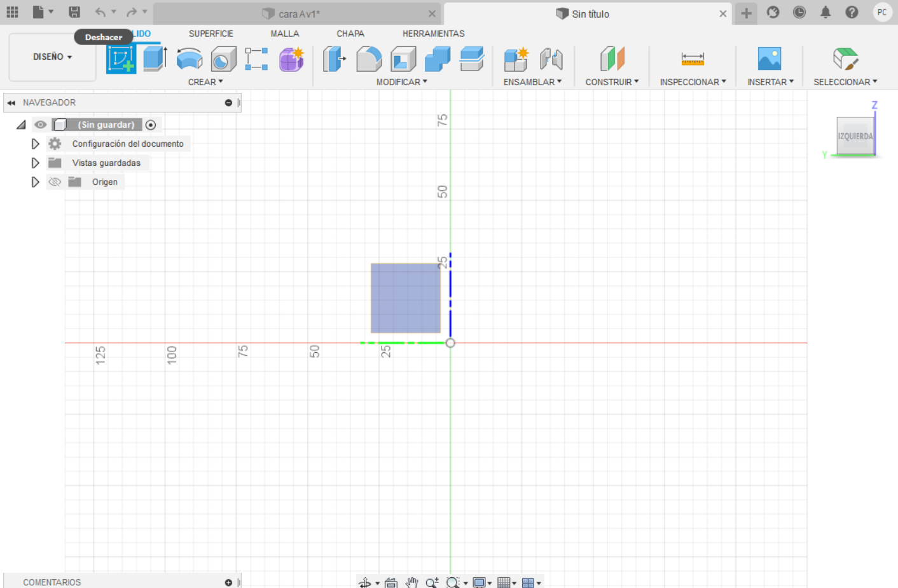This screenshot has width=898, height=588.
Task: Open the INSPECCIONAR dropdown menu
Action: 693,82
